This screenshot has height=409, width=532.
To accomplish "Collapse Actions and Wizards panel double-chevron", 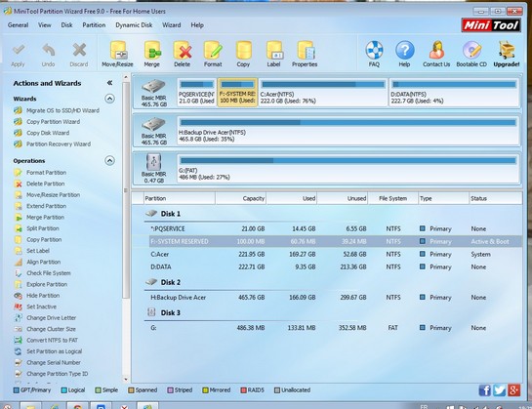I will [109, 83].
